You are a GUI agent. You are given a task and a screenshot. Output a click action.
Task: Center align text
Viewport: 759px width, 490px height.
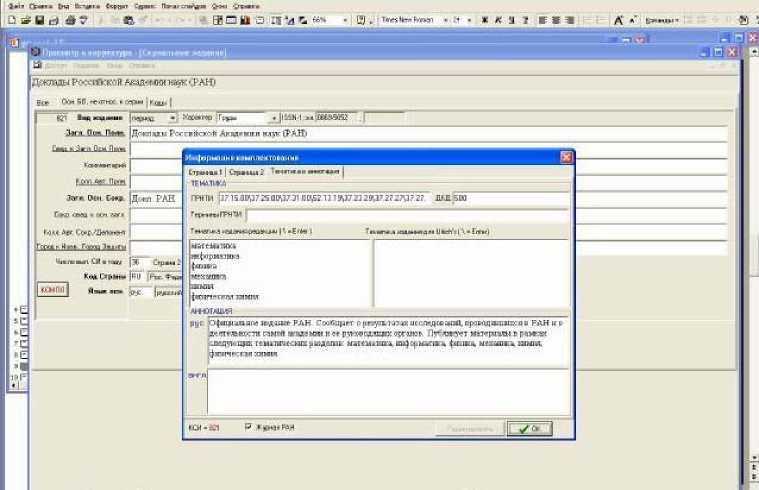point(556,20)
